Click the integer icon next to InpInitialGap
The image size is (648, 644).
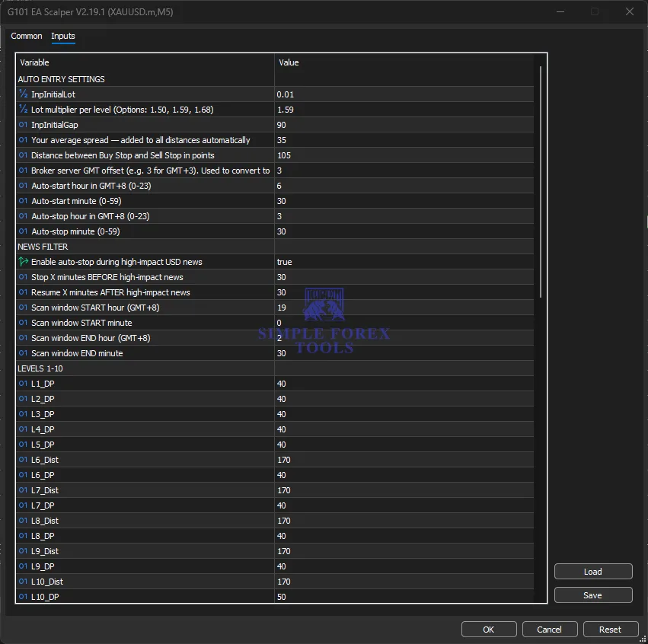[23, 125]
